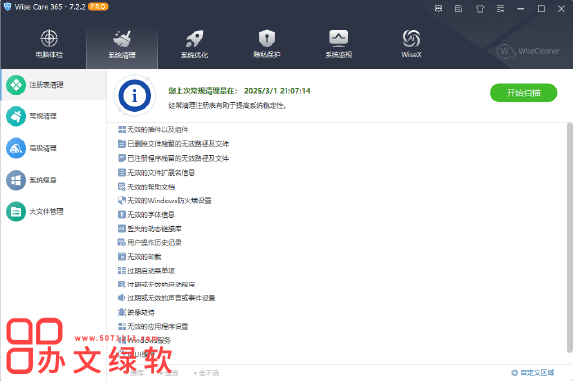Click icon beside 过期启动菜单项
Image resolution: width=573 pixels, height=382 pixels.
(x=122, y=271)
